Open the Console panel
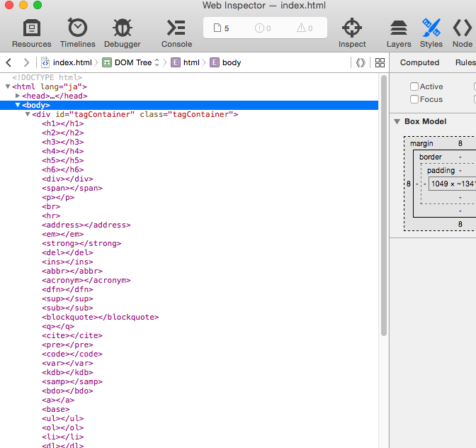 pyautogui.click(x=176, y=33)
